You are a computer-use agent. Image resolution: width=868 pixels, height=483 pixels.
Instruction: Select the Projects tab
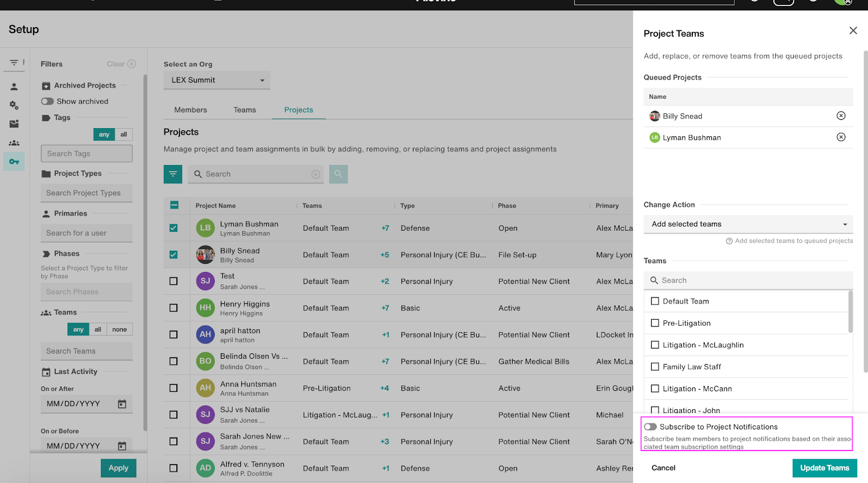(x=298, y=110)
